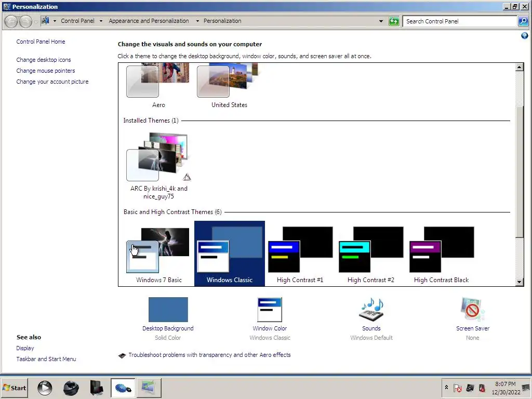Click the Forward navigation button
Viewport: 532px width, 399px height.
click(25, 21)
